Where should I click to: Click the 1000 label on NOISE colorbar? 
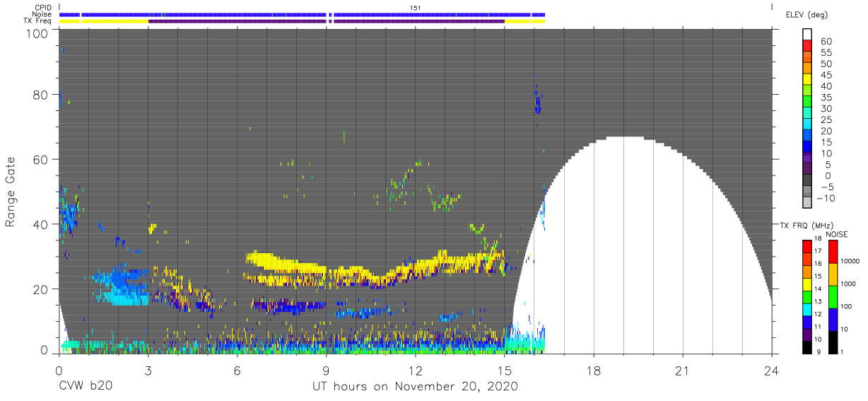click(x=848, y=284)
